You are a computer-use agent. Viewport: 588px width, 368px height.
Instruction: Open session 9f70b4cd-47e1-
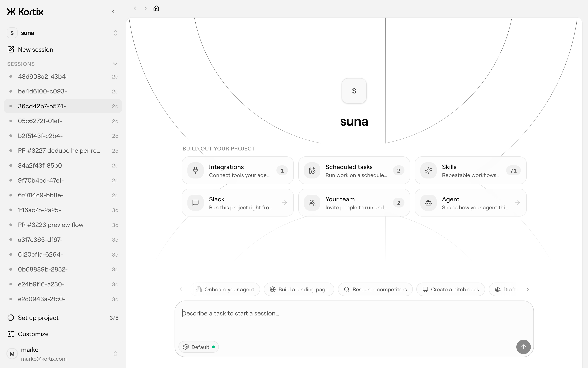63,181
